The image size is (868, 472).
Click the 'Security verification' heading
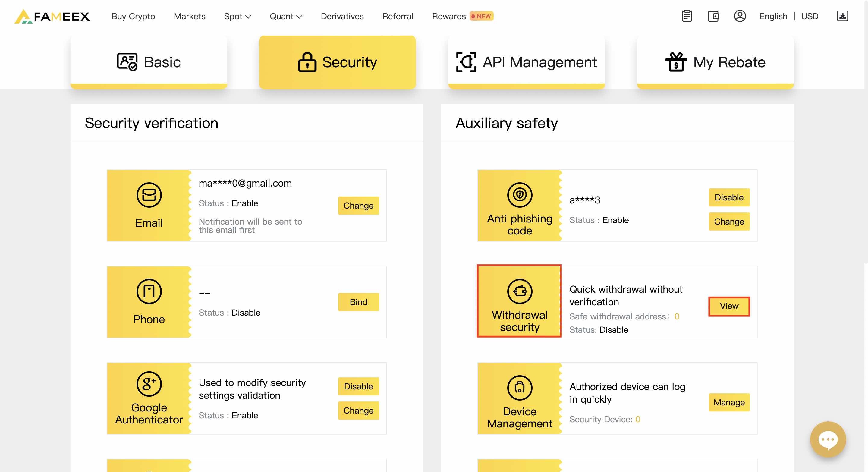click(151, 123)
